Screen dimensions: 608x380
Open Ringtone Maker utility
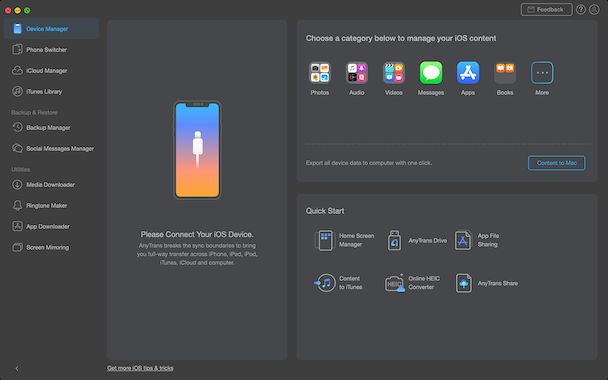52,206
